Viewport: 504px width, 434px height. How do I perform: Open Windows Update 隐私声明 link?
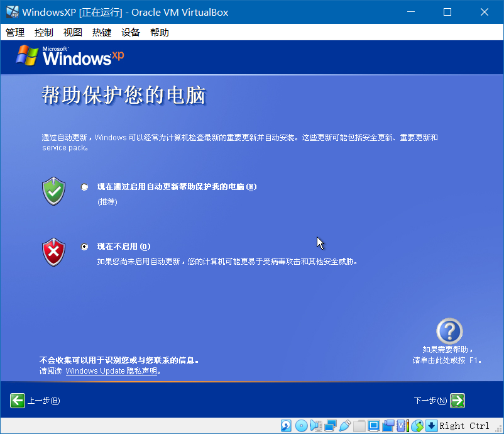[111, 371]
